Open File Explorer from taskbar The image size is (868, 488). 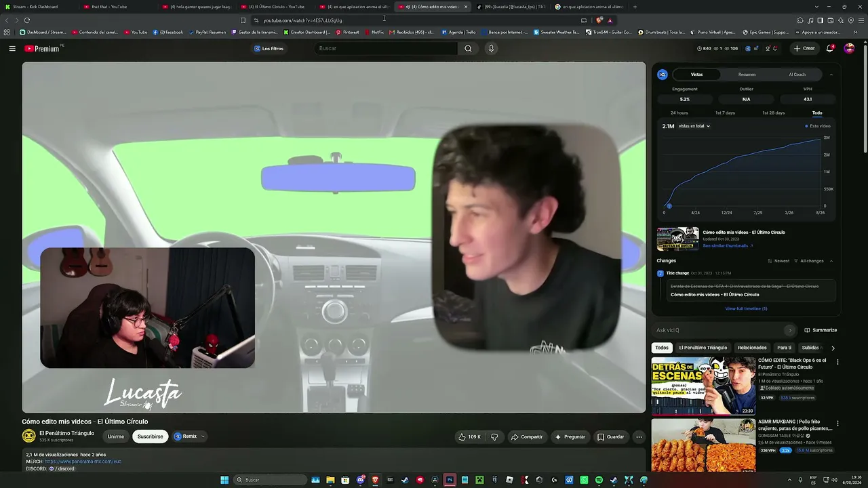pos(330,480)
